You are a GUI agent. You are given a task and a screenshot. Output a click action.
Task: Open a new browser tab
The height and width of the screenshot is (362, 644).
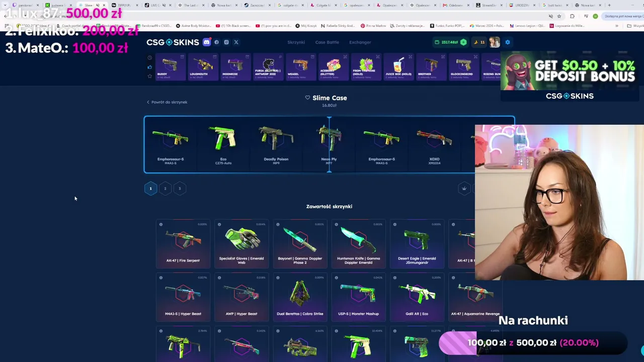(609, 5)
